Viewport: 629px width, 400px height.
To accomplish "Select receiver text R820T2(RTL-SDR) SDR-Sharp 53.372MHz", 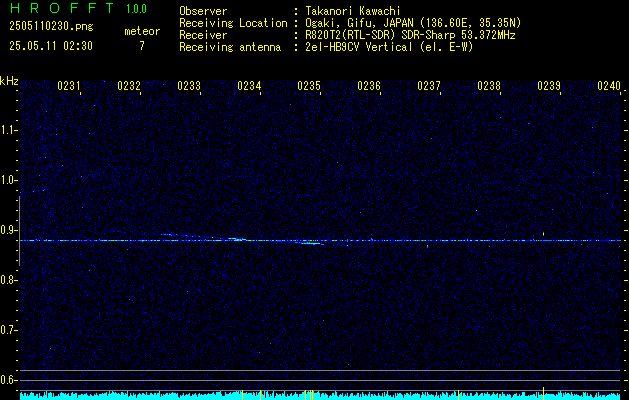I will 410,35.
